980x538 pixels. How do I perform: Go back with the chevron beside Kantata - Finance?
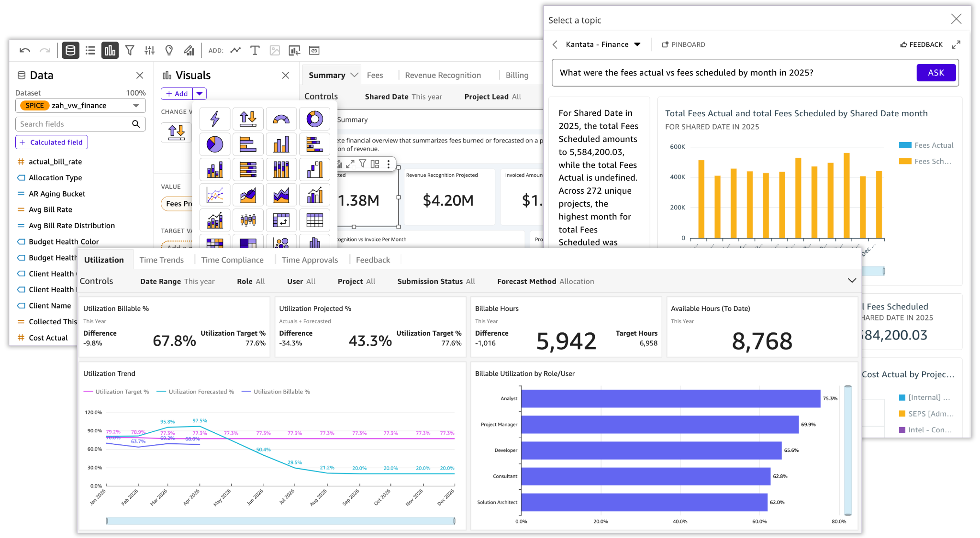[x=555, y=44]
